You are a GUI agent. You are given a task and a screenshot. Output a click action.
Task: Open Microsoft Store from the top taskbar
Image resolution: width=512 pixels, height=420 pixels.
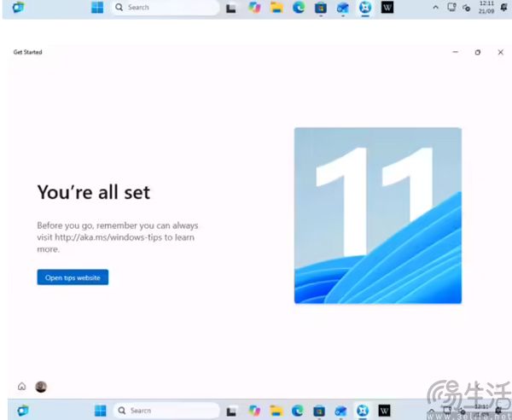(x=321, y=8)
